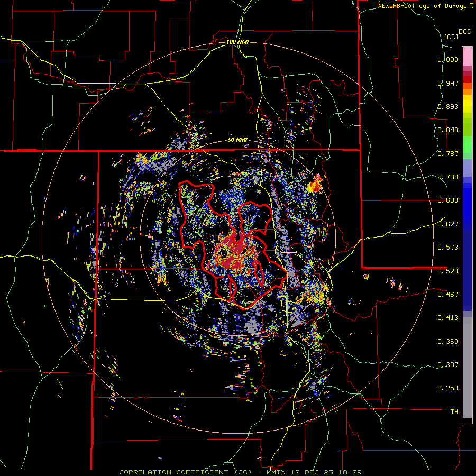Click the 0.573 legend value
Viewport: 476px width, 476px height.
pyautogui.click(x=448, y=248)
